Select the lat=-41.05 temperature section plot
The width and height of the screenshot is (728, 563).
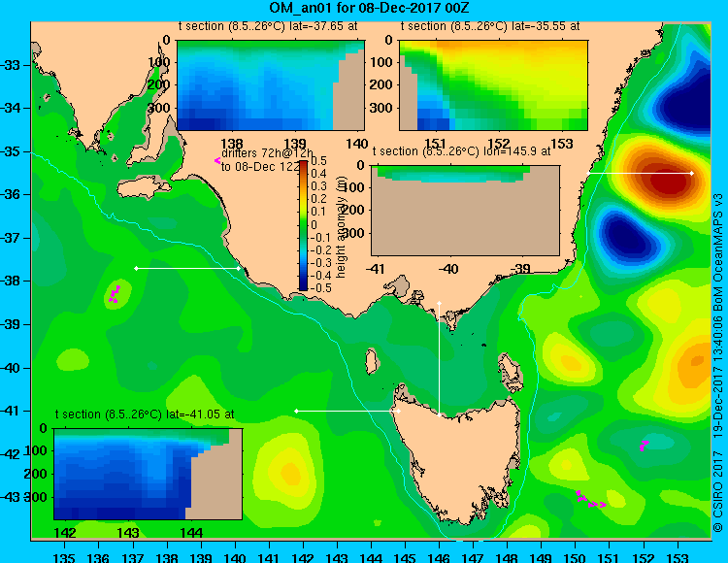point(149,474)
